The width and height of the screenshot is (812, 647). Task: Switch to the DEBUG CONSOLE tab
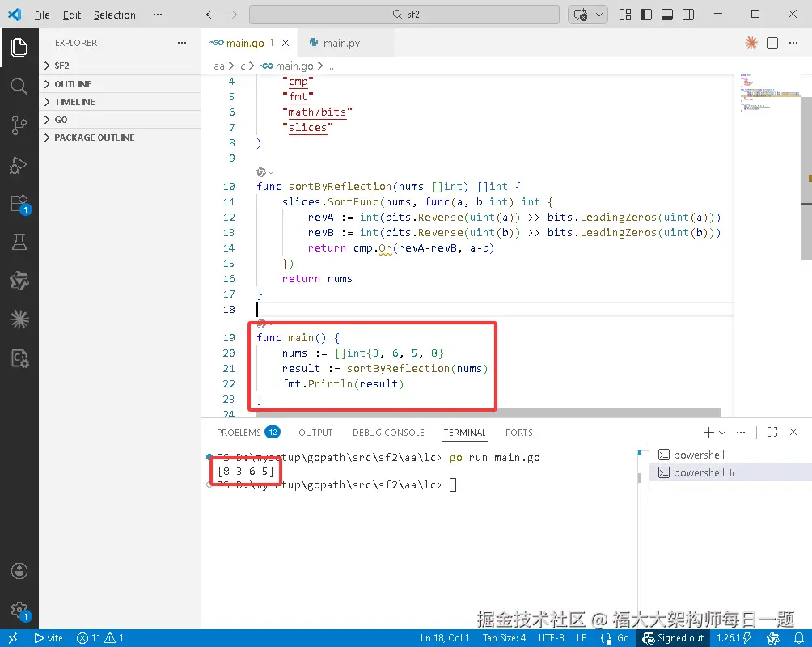(x=388, y=433)
